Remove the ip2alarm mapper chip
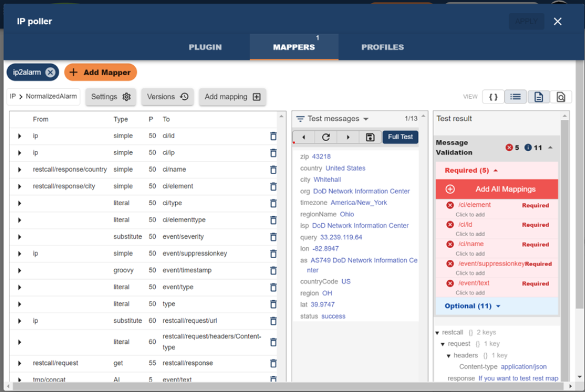The width and height of the screenshot is (585, 392). (50, 72)
